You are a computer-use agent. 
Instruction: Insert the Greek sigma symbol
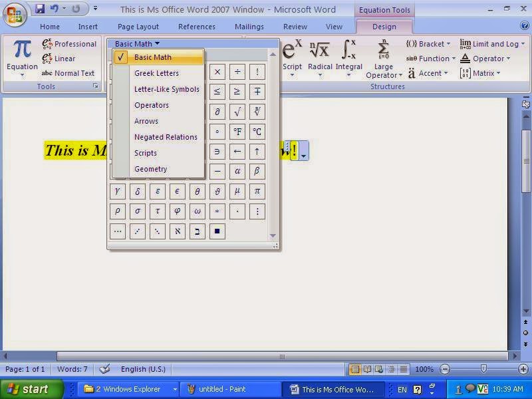(x=138, y=211)
